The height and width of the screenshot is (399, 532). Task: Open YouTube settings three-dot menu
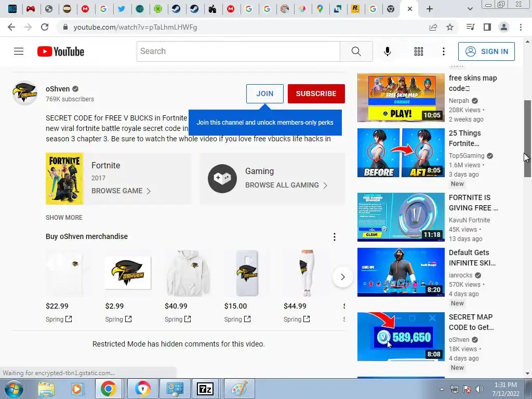pyautogui.click(x=443, y=51)
